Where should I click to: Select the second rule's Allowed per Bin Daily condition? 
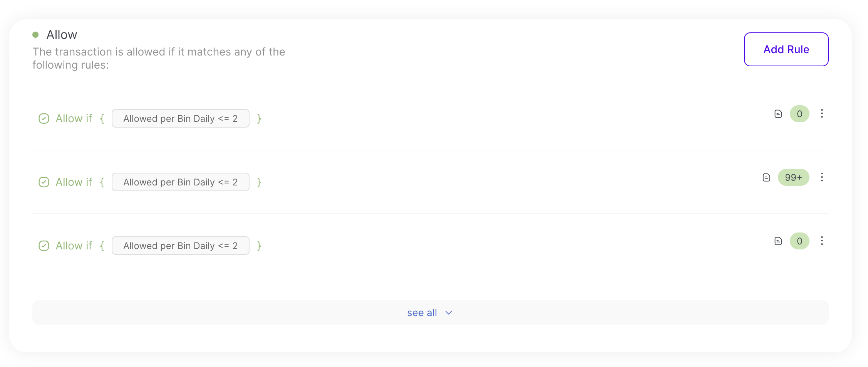180,182
